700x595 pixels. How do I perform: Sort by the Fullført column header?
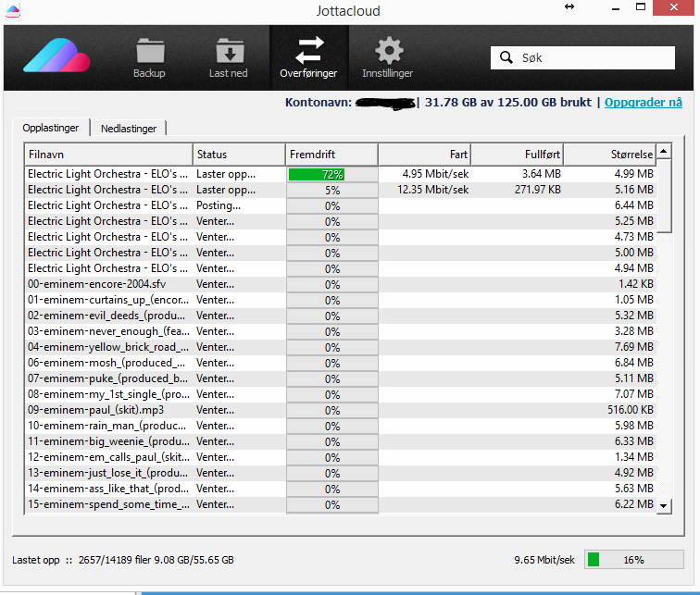pos(517,155)
